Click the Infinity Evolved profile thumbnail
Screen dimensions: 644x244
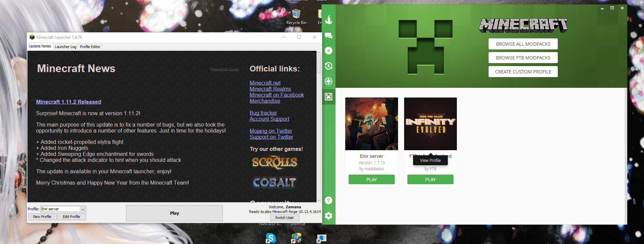430,124
